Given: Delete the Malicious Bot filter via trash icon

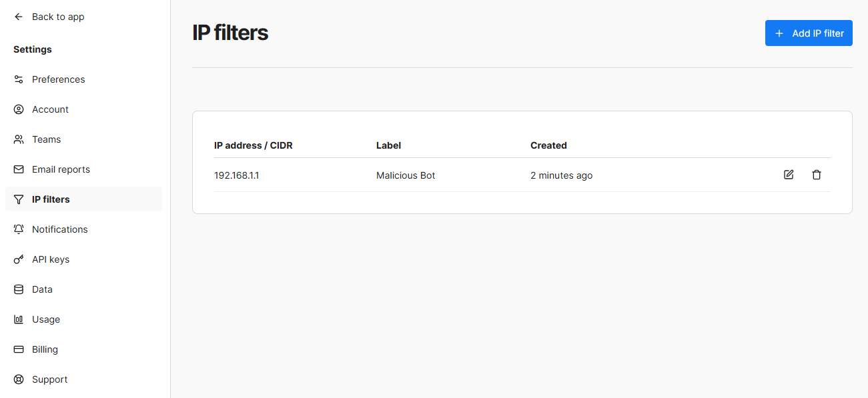Looking at the screenshot, I should coord(816,175).
